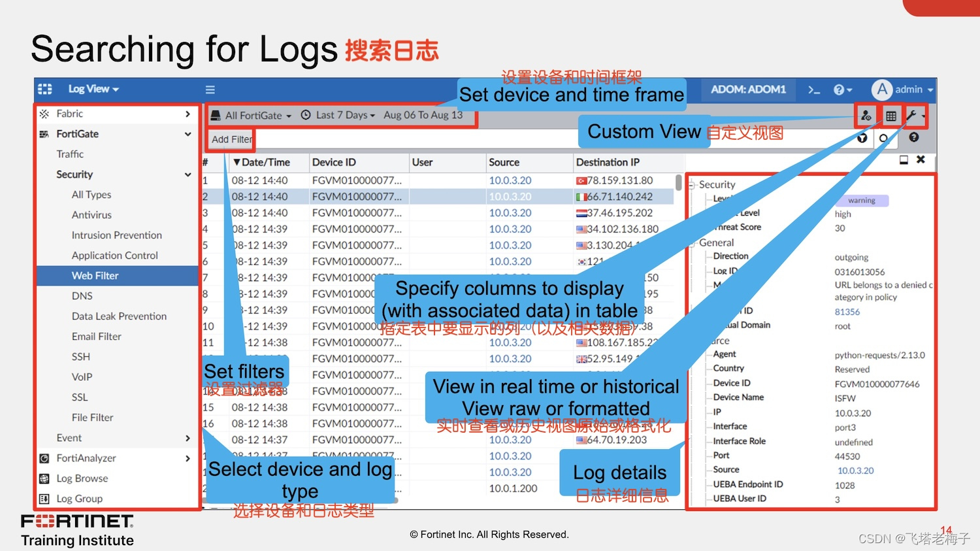Click the Log Group icon
Screen dimensions: 980x551
44,499
